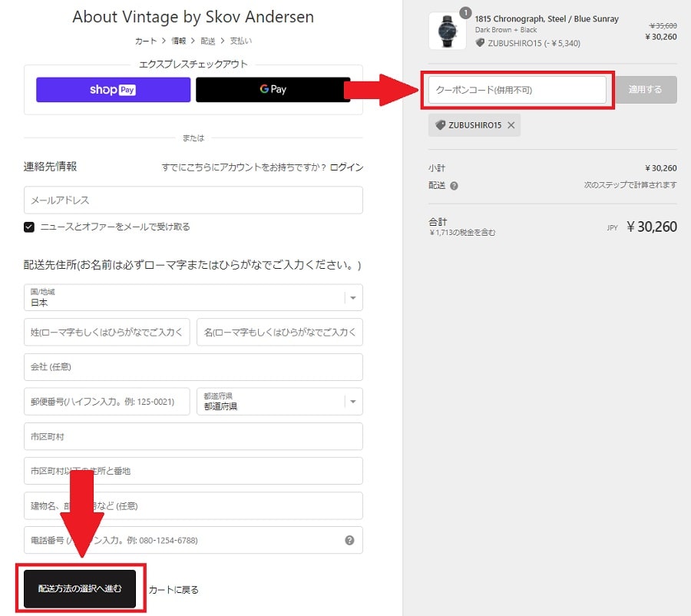The image size is (691, 616).
Task: Click the 適用する coupon button
Action: coord(645,90)
